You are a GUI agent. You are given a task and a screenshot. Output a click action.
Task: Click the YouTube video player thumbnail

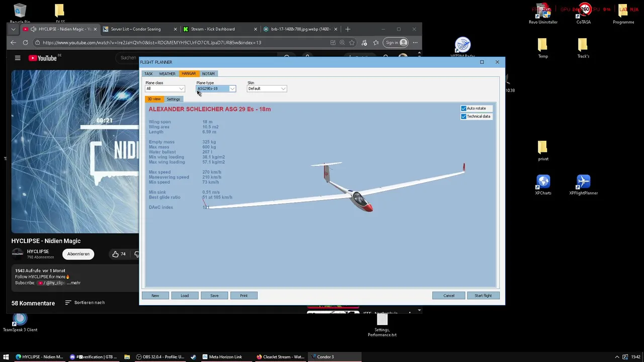(75, 151)
